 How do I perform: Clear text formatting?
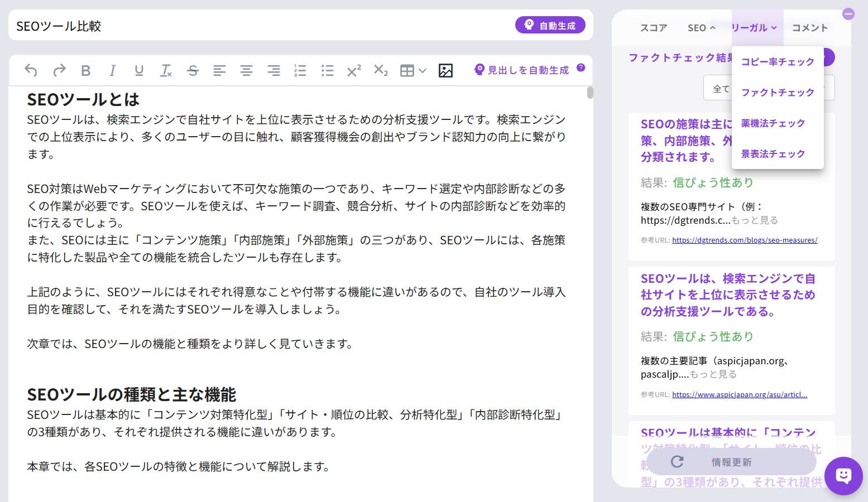pos(166,70)
